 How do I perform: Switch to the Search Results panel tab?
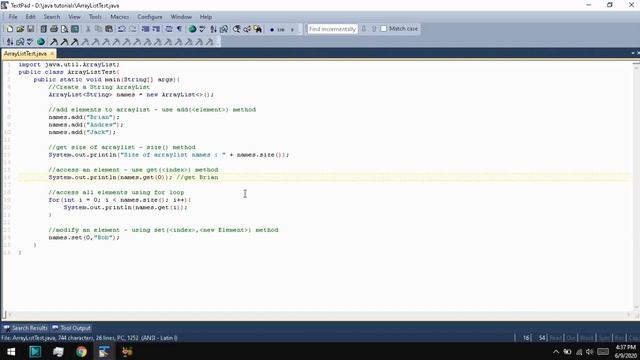26,328
